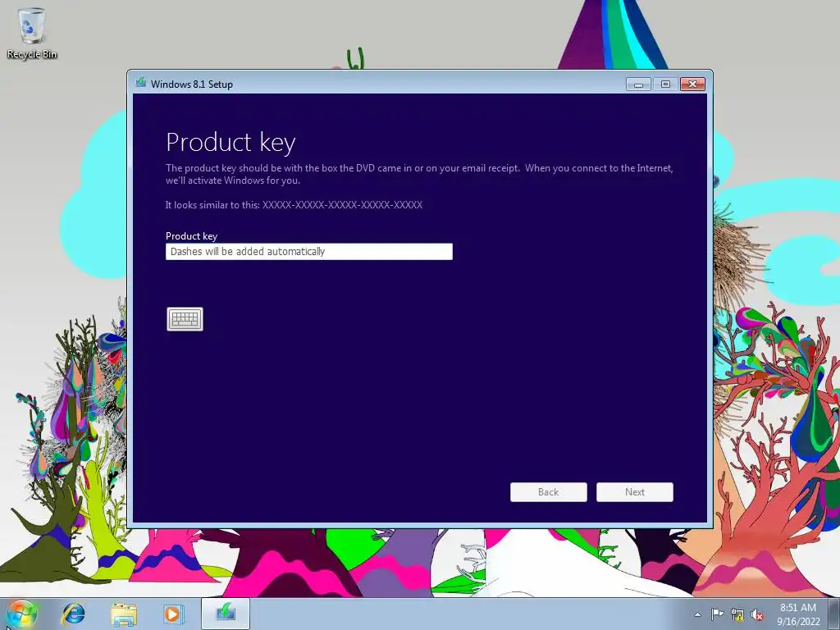
Task: Go to the Next setup step
Action: [x=635, y=492]
